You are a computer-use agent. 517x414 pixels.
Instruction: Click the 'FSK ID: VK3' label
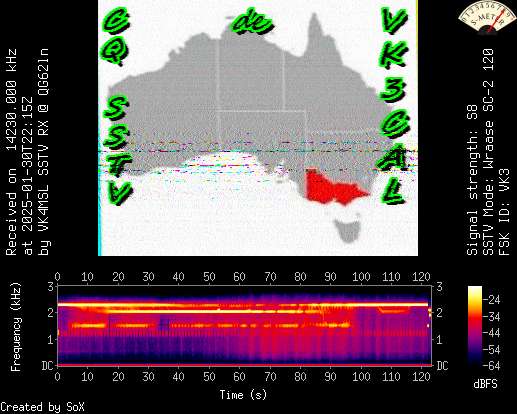click(x=504, y=212)
